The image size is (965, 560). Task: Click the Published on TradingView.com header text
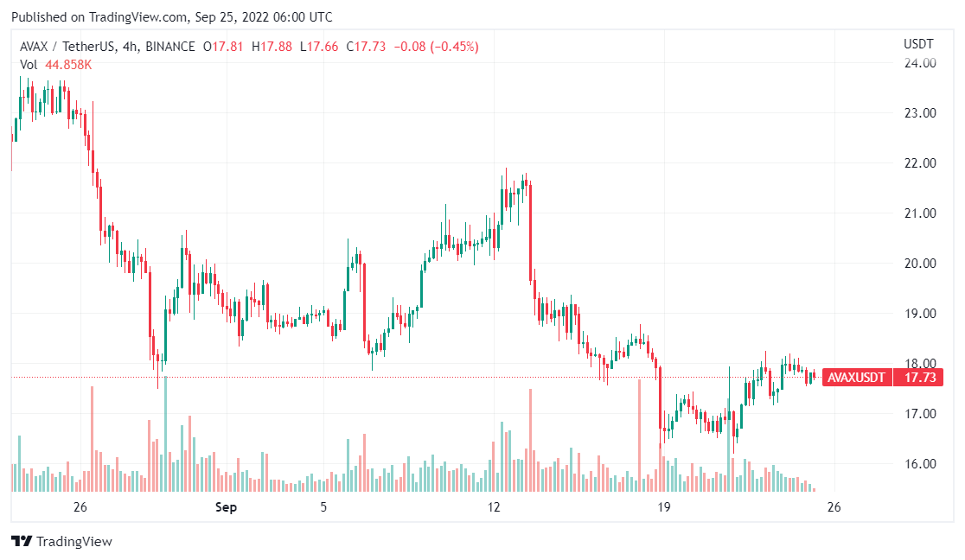(x=171, y=17)
